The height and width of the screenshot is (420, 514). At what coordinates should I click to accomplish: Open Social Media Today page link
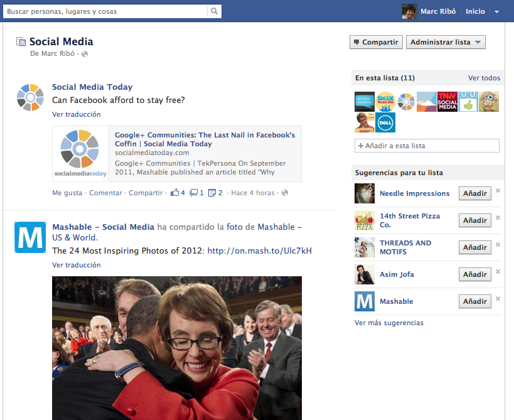92,87
